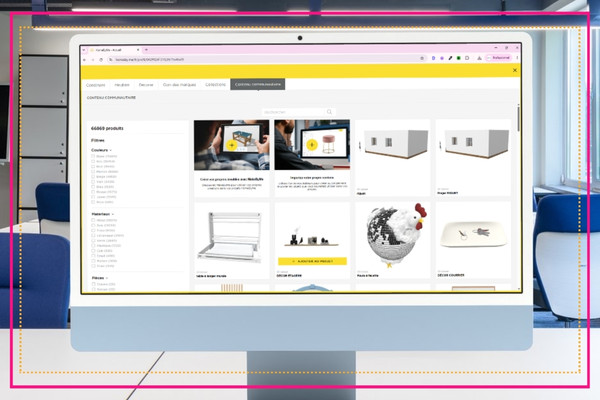Click the CONTENU COMMUNAUTAIRE page heading

(x=111, y=98)
